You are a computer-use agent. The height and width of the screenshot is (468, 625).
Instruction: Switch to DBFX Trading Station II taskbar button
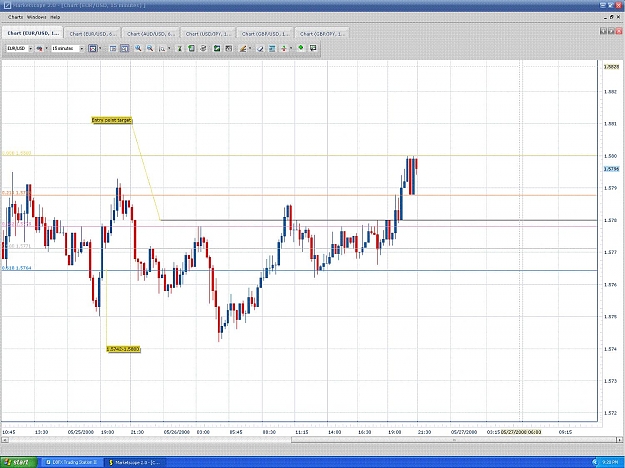[x=71, y=462]
